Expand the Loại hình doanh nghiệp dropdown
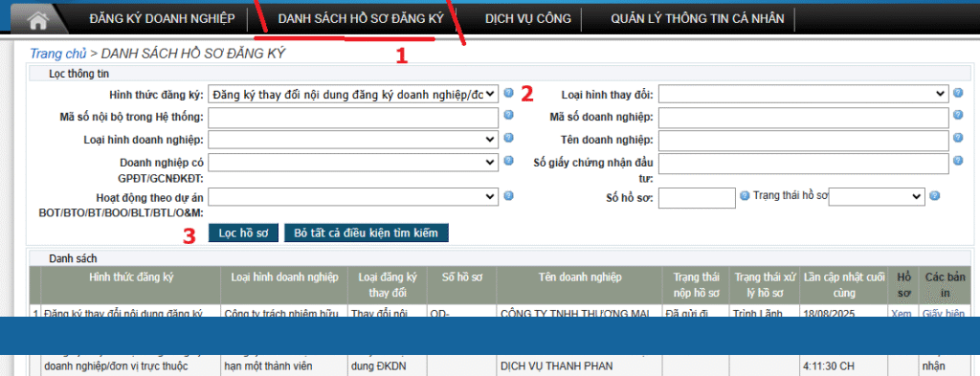 click(354, 140)
